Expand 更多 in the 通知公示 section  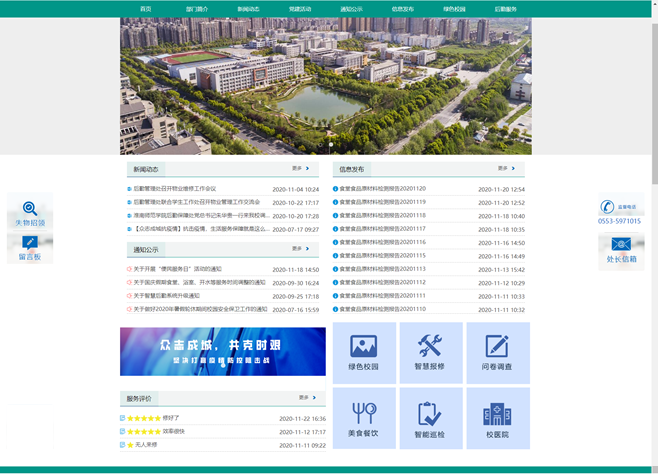(301, 249)
